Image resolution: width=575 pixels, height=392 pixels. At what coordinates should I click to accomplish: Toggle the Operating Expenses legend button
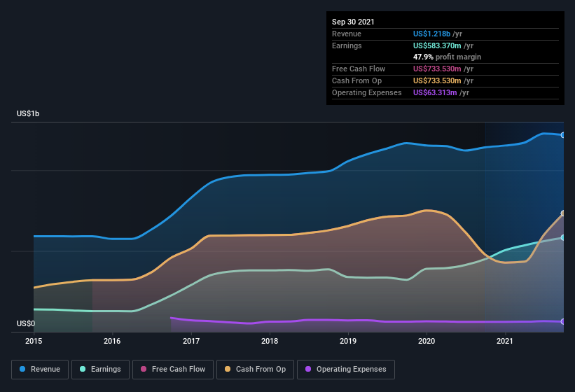pyautogui.click(x=346, y=370)
